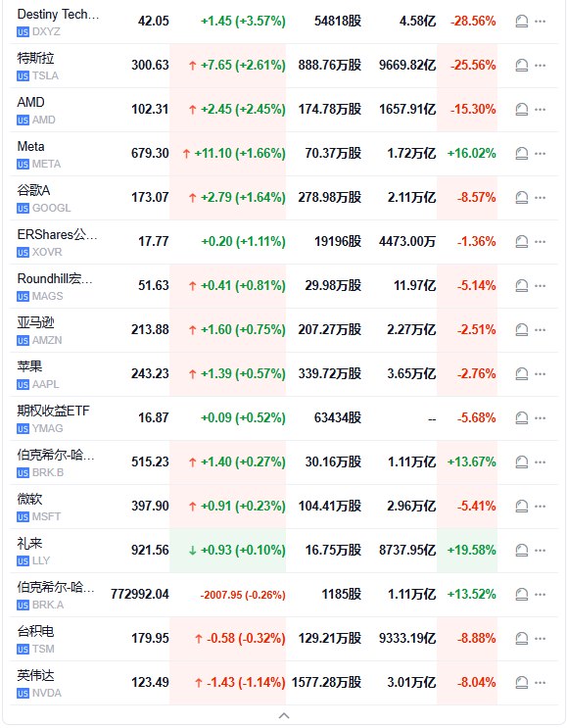Open the 谷歌A stock entry

[33, 190]
